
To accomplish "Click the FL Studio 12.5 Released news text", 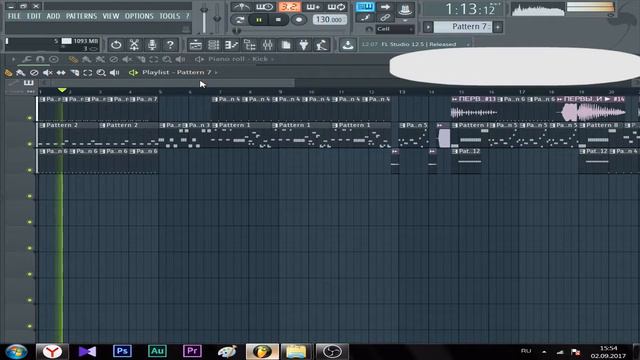I will tap(418, 44).
